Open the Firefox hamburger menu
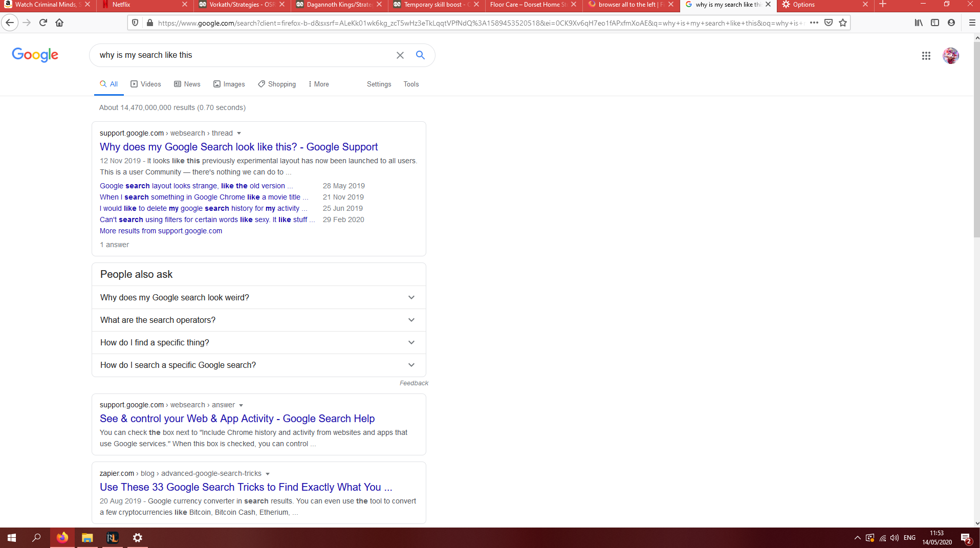980x548 pixels. pos(972,23)
